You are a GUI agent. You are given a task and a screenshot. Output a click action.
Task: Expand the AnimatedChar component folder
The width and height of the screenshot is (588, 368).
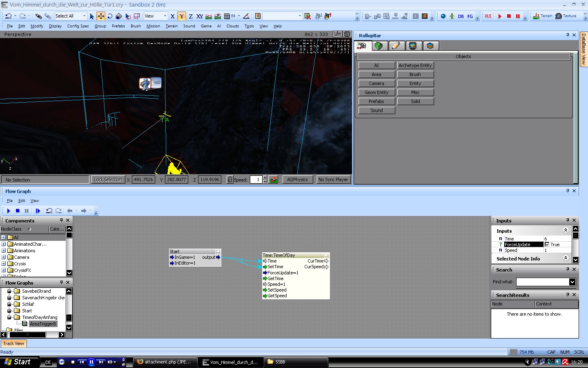(3, 244)
